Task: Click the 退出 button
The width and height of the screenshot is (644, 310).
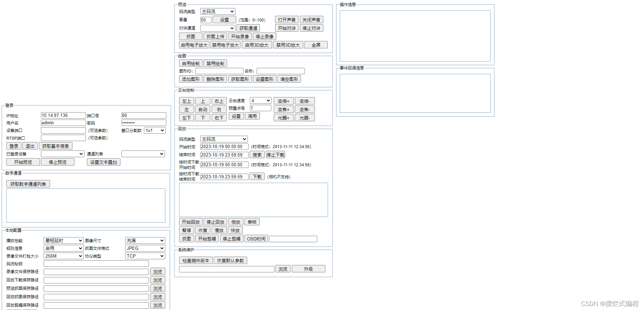Action: (x=30, y=146)
